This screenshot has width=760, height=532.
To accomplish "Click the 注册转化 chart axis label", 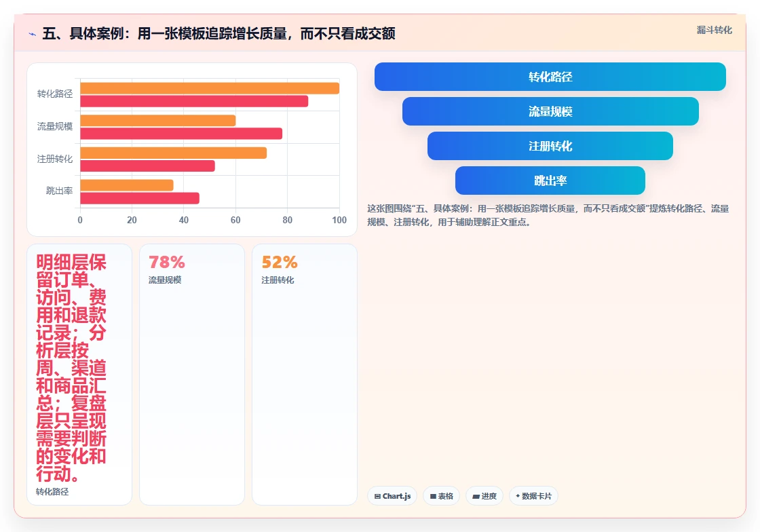I will click(55, 159).
